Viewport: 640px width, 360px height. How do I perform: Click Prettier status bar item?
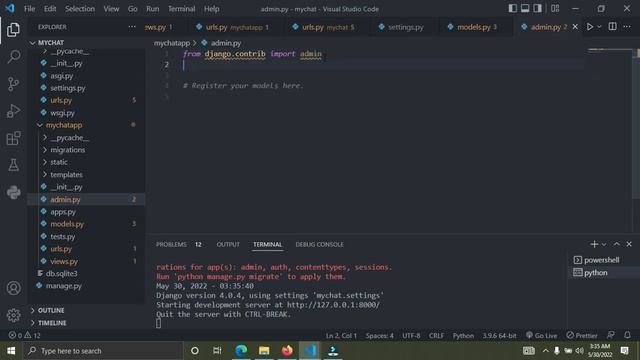click(x=582, y=335)
